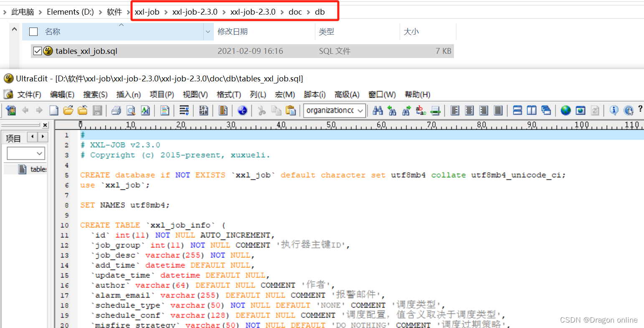Tile windows vertically icon

(x=532, y=110)
